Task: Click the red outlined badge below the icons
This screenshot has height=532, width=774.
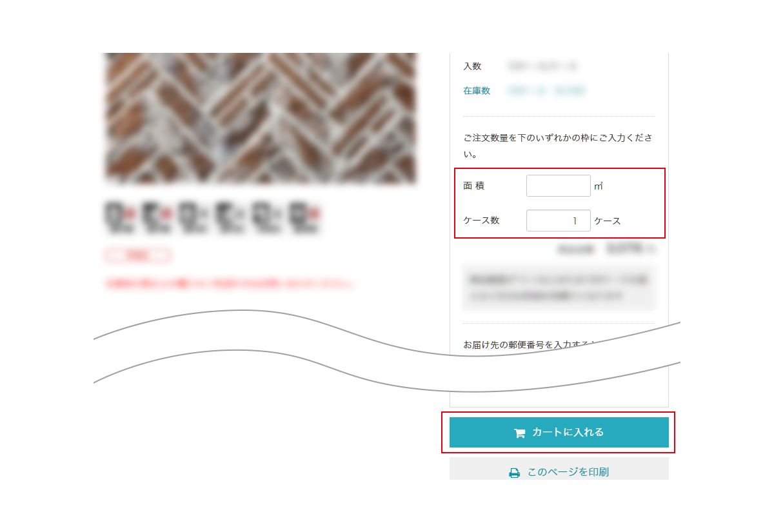Action: tap(137, 256)
